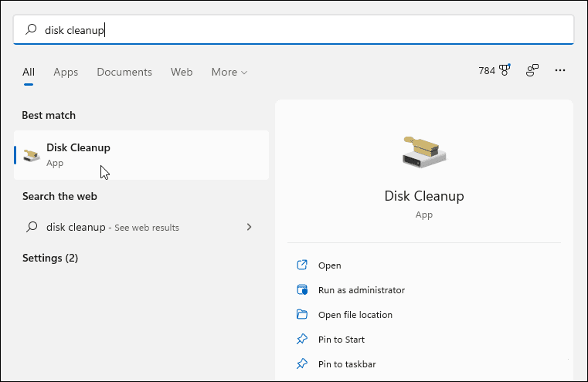Image resolution: width=588 pixels, height=382 pixels.
Task: Select the All filter tab
Action: tap(29, 72)
